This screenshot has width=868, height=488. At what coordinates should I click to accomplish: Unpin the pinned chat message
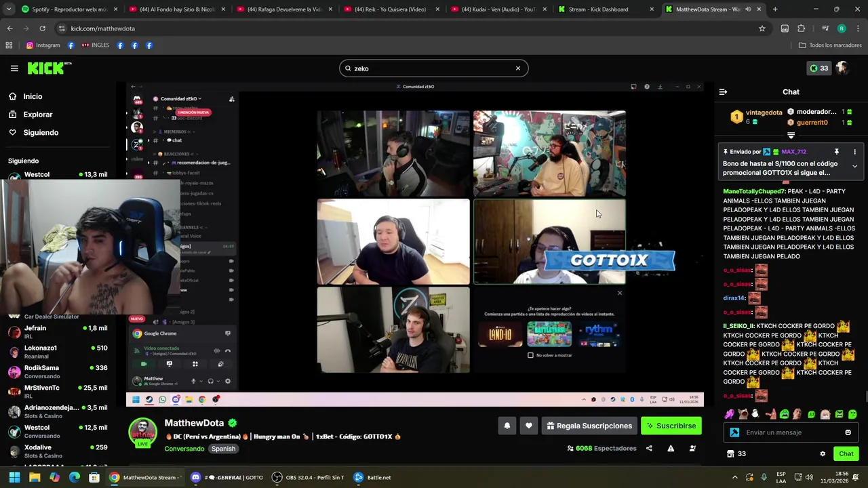pyautogui.click(x=836, y=152)
